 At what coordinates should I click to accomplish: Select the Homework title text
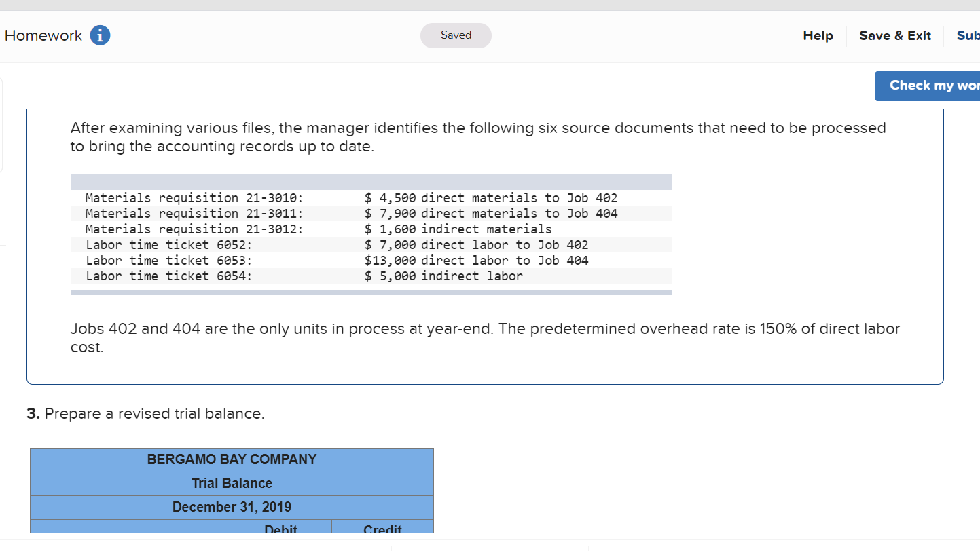coord(43,35)
